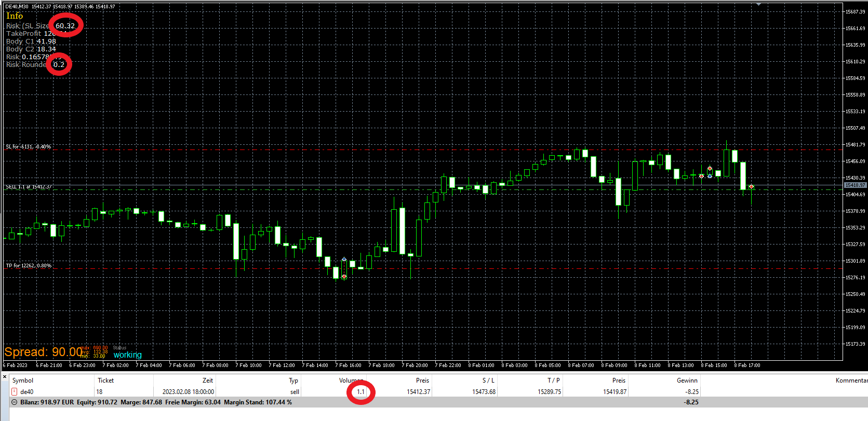Image resolution: width=868 pixels, height=421 pixels.
Task: Select ticket number 18 cell
Action: coord(99,392)
